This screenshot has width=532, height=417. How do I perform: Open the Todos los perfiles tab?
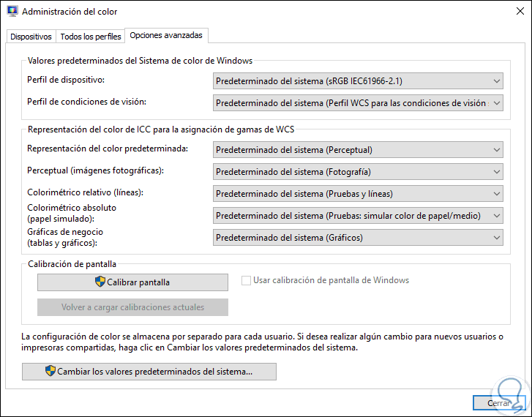[x=91, y=37]
